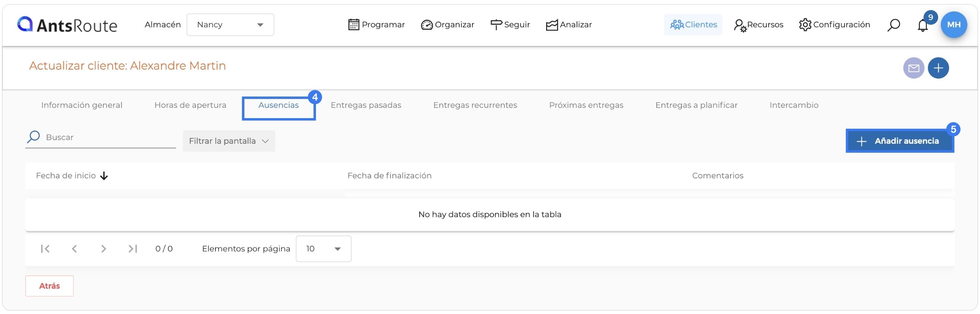Click the Atrás button
Screen dimensions: 980x314
pyautogui.click(x=50, y=286)
